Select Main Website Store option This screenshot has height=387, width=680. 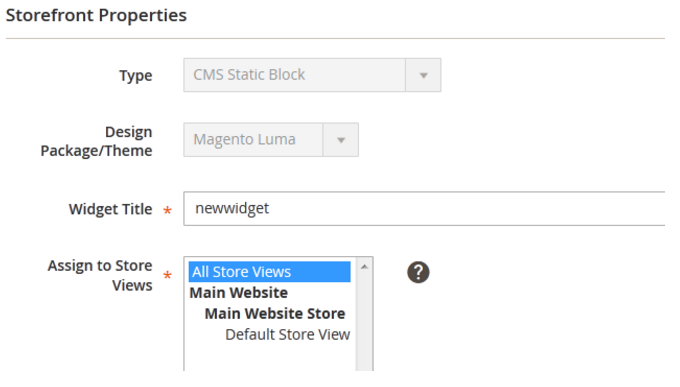(x=275, y=314)
